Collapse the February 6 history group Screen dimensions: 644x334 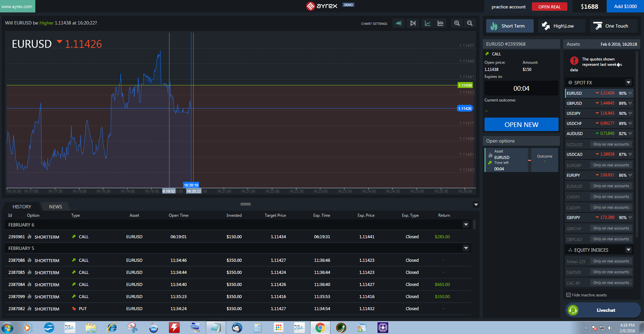(x=466, y=225)
